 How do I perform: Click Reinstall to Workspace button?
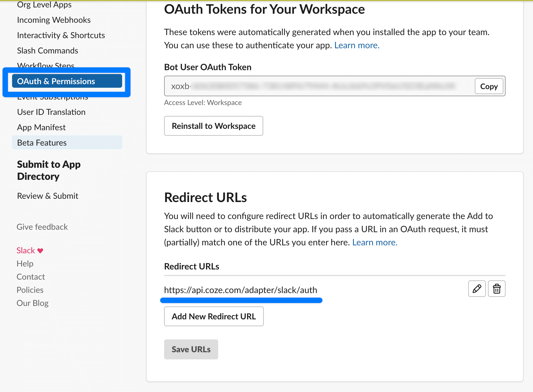(214, 126)
